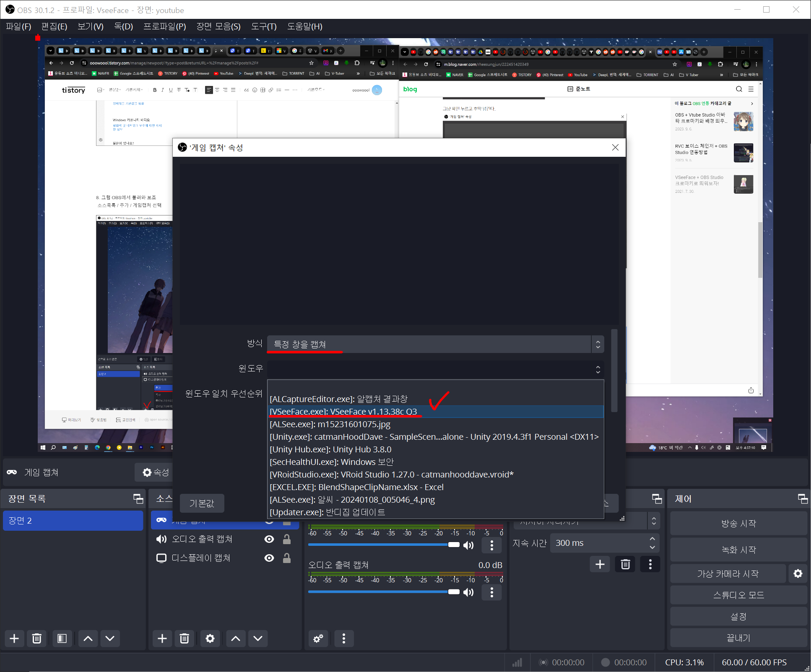Select VSeeFace.exe from window list
The width and height of the screenshot is (811, 672).
pos(343,412)
